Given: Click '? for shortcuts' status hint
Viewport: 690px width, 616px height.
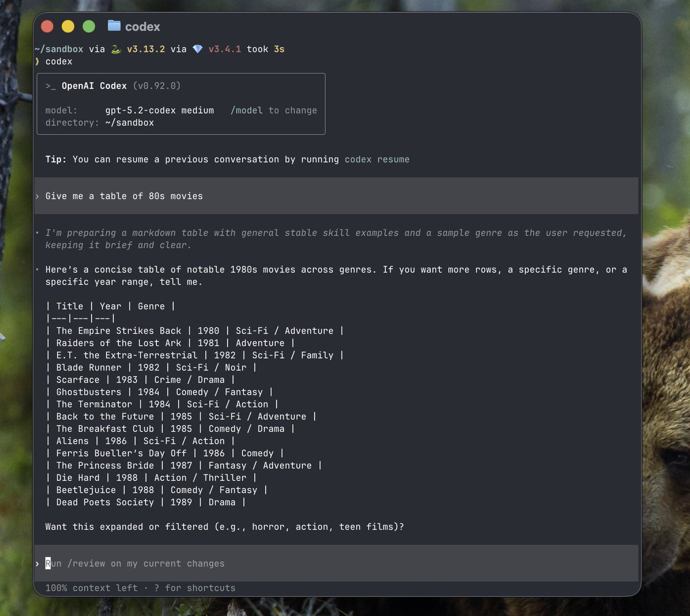Looking at the screenshot, I should [195, 588].
